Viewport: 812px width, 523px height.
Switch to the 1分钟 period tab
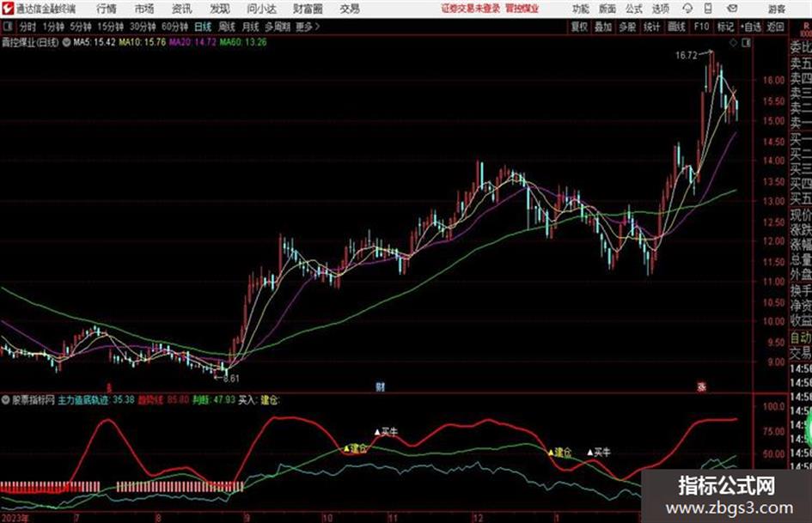[52, 27]
